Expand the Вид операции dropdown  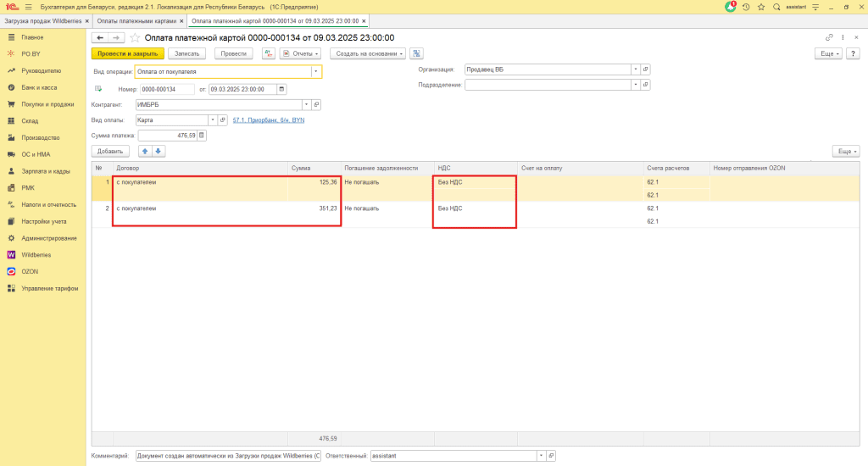[x=317, y=72]
